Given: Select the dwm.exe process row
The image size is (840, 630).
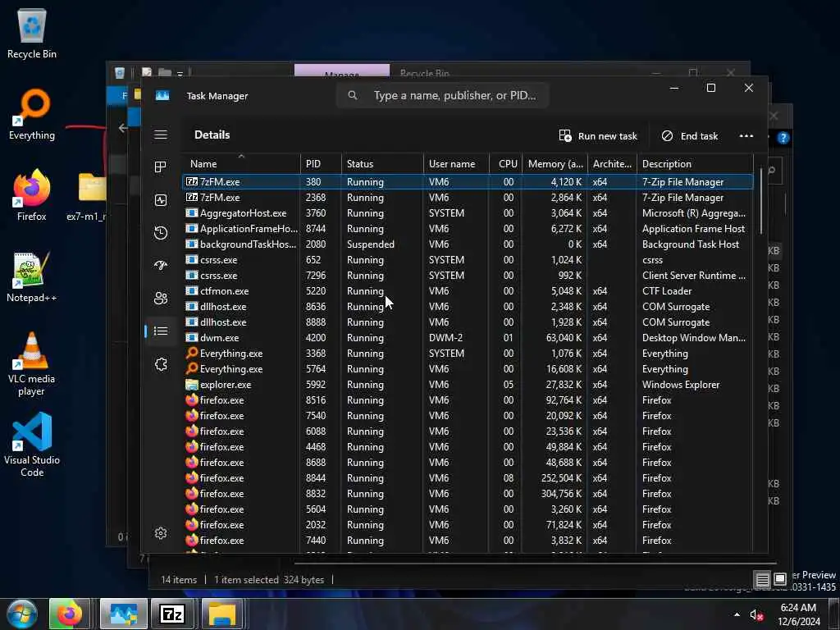Looking at the screenshot, I should tap(468, 337).
